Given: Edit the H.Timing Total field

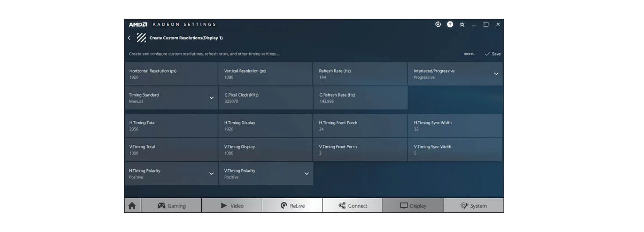Looking at the screenshot, I should click(171, 126).
